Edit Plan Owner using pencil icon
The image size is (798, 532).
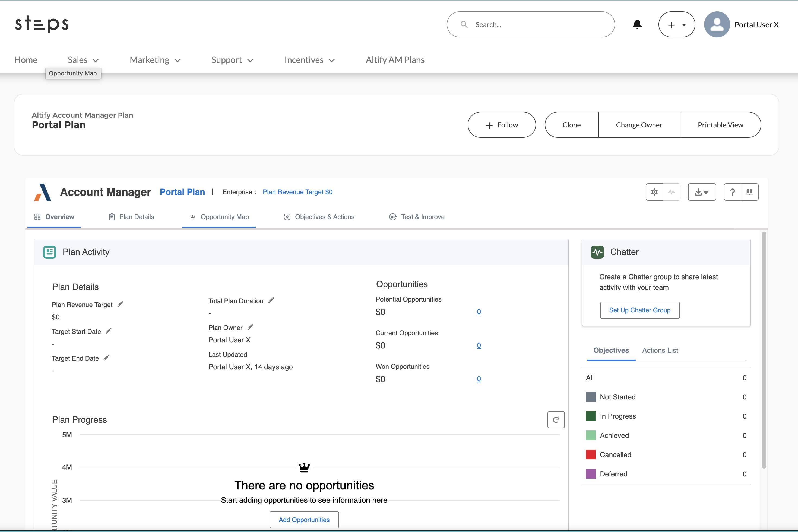[250, 327]
